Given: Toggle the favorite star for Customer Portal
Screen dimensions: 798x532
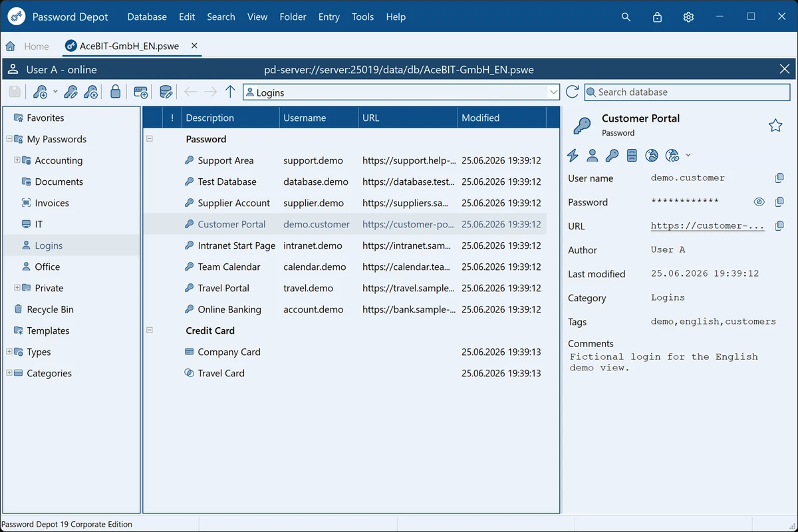Looking at the screenshot, I should click(x=775, y=125).
